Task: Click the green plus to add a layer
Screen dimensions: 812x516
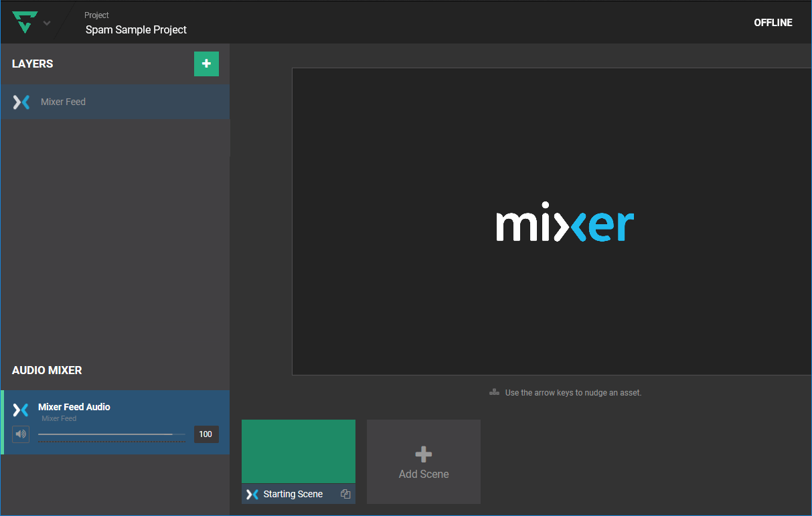Action: pos(206,64)
